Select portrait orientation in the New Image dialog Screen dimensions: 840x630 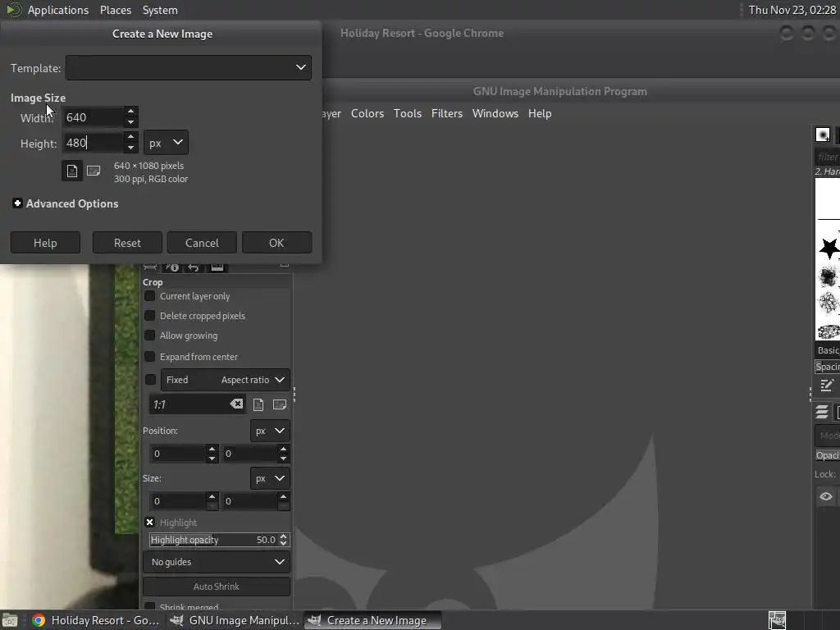click(x=72, y=171)
